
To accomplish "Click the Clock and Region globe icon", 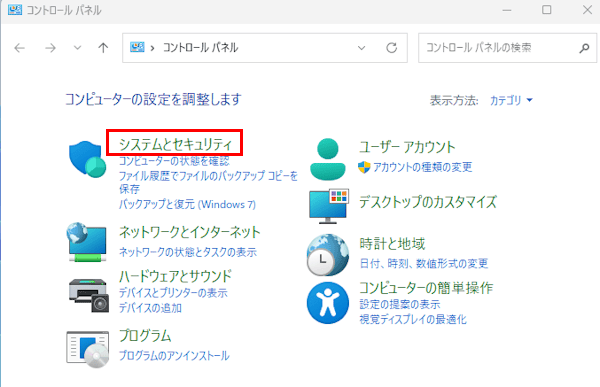I will (x=328, y=255).
